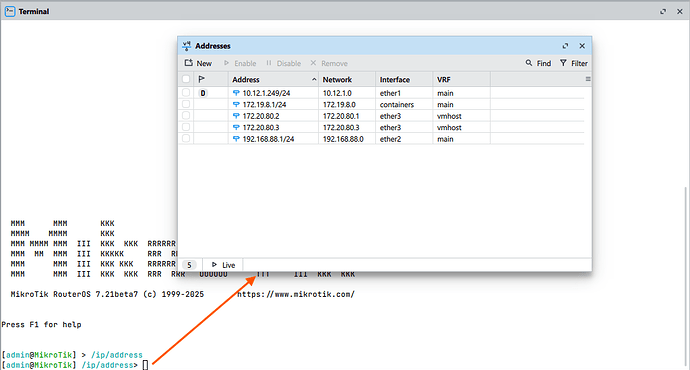Click the dynamic D flag on 10.12.1.249/24
The image size is (690, 370).
tap(203, 93)
